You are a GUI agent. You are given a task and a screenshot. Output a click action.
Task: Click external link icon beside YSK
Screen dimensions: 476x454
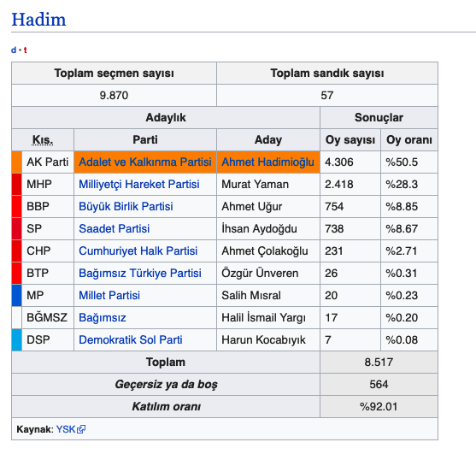tap(81, 429)
